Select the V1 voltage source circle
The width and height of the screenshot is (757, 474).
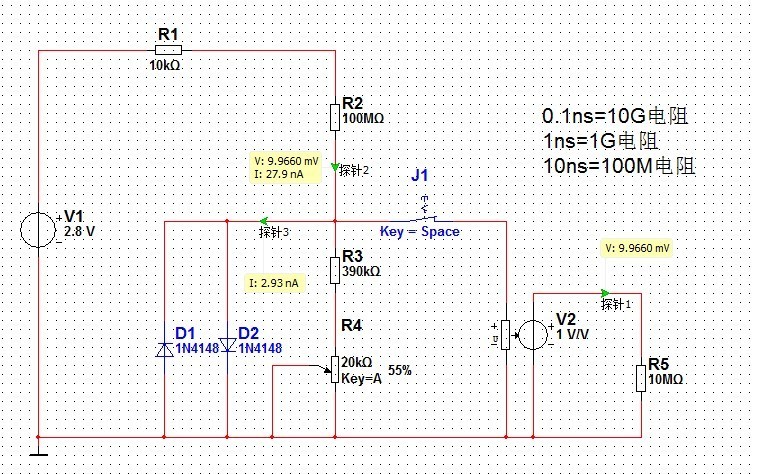click(38, 229)
